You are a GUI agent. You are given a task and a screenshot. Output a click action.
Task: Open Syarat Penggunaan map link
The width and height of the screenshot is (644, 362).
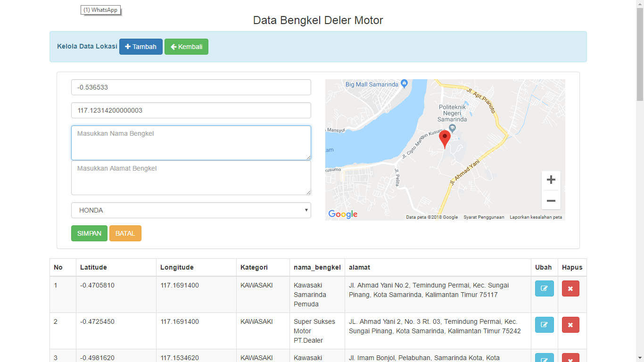coord(484,217)
